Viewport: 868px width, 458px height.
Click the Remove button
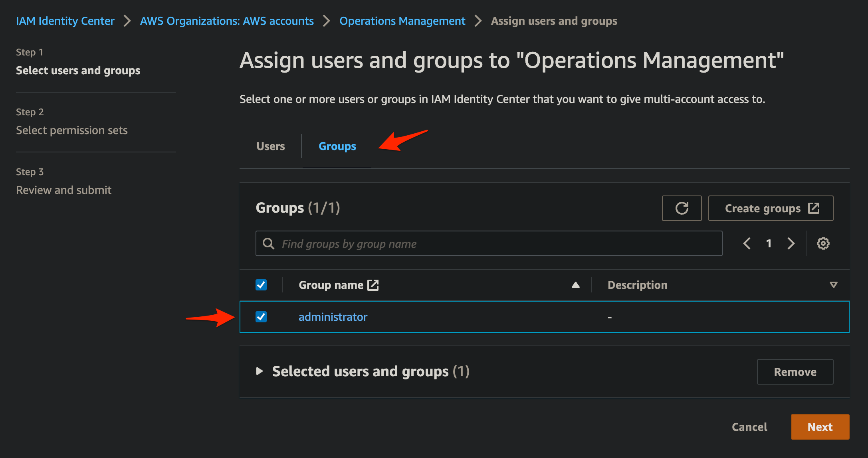click(x=795, y=372)
